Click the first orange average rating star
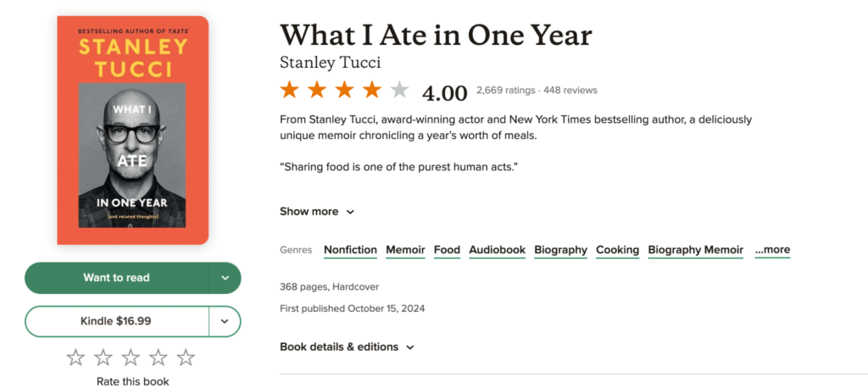Image resolution: width=868 pixels, height=388 pixels. click(x=289, y=90)
